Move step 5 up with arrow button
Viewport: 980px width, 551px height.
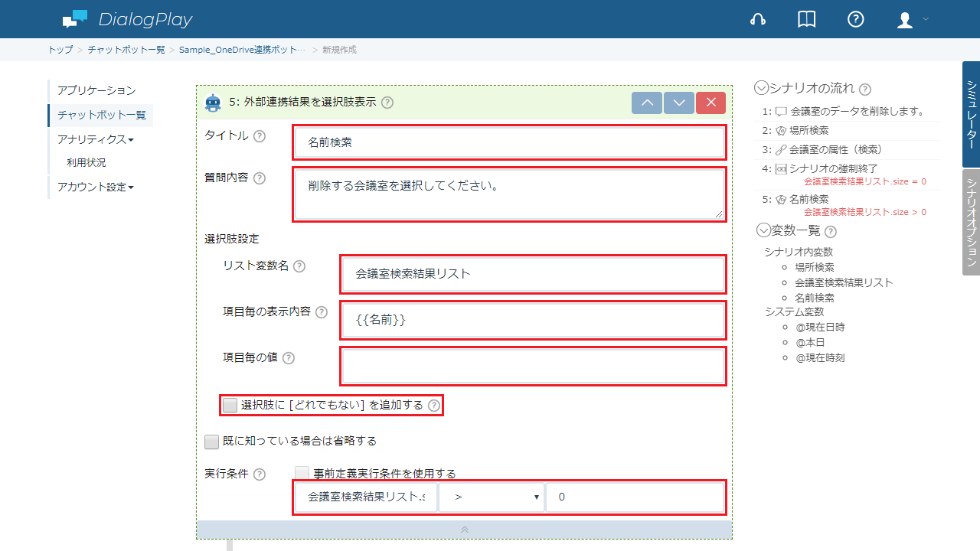click(x=647, y=103)
